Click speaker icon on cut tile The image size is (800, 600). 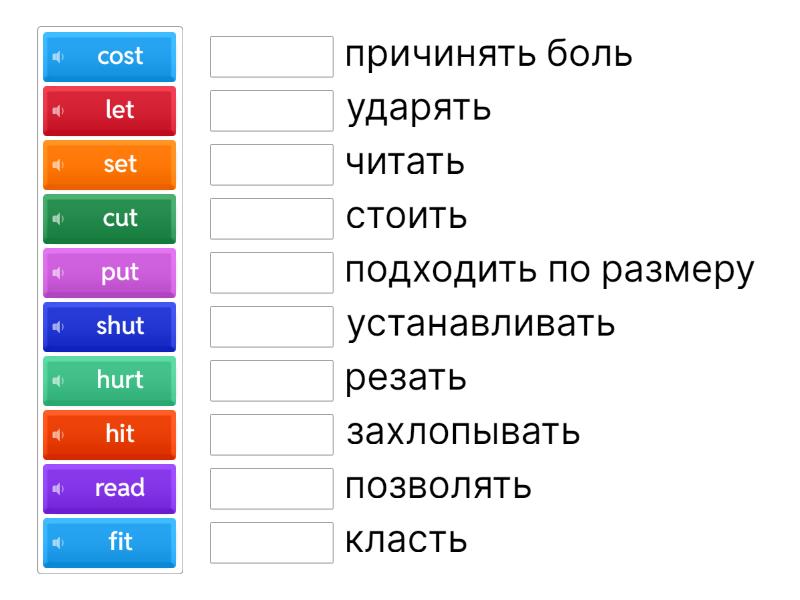tap(58, 219)
